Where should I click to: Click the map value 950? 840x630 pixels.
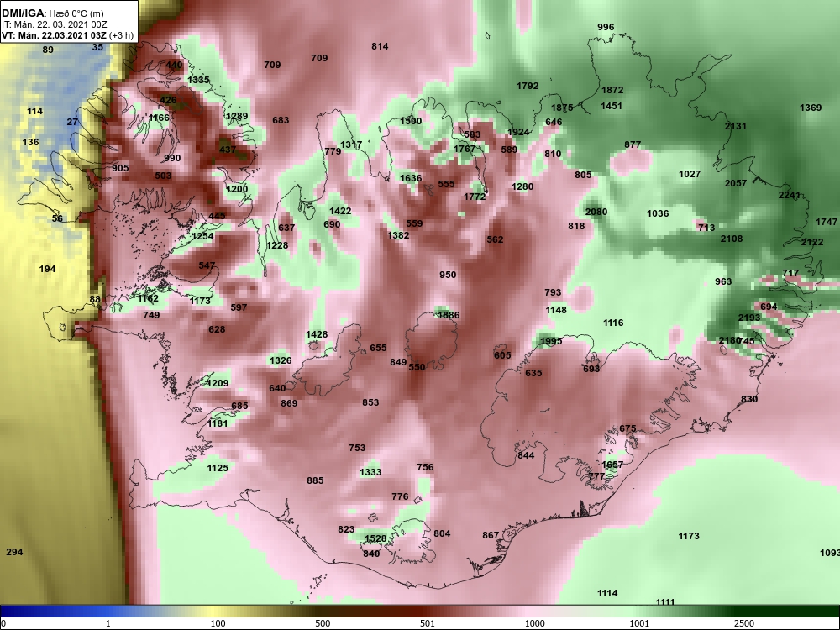448,275
